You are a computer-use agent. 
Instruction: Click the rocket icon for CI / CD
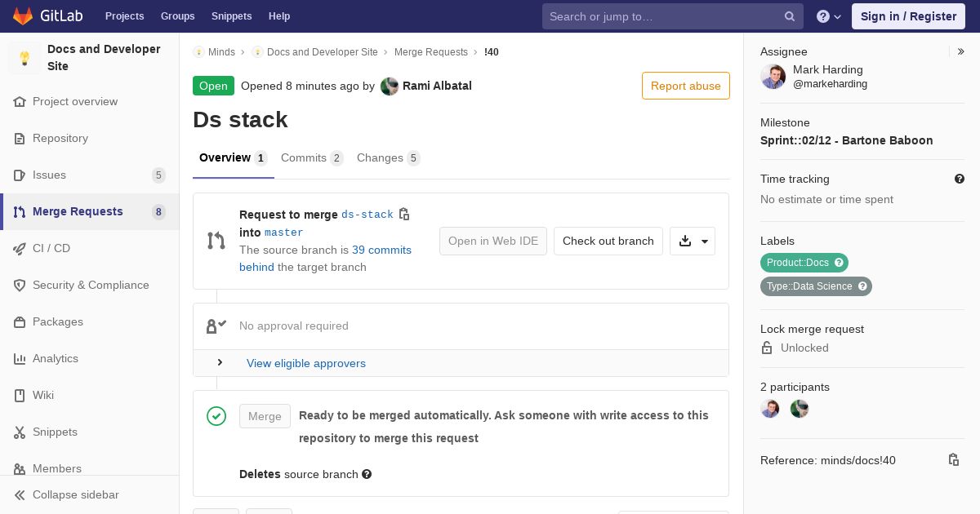click(x=20, y=248)
